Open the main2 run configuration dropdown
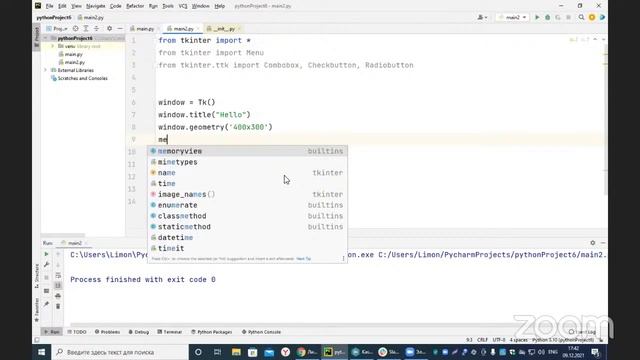 click(x=513, y=18)
